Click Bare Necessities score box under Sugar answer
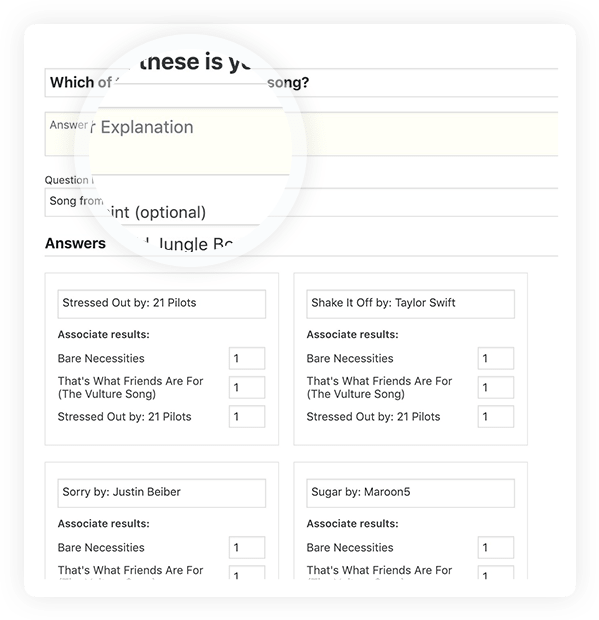 click(x=496, y=547)
